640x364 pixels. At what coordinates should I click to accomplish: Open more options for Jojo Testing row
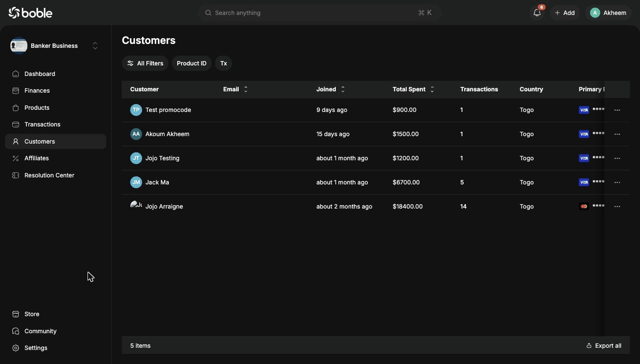(x=617, y=159)
